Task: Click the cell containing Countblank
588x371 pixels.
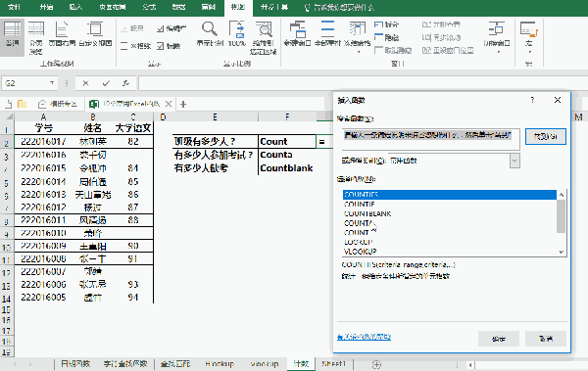Action: click(x=287, y=168)
